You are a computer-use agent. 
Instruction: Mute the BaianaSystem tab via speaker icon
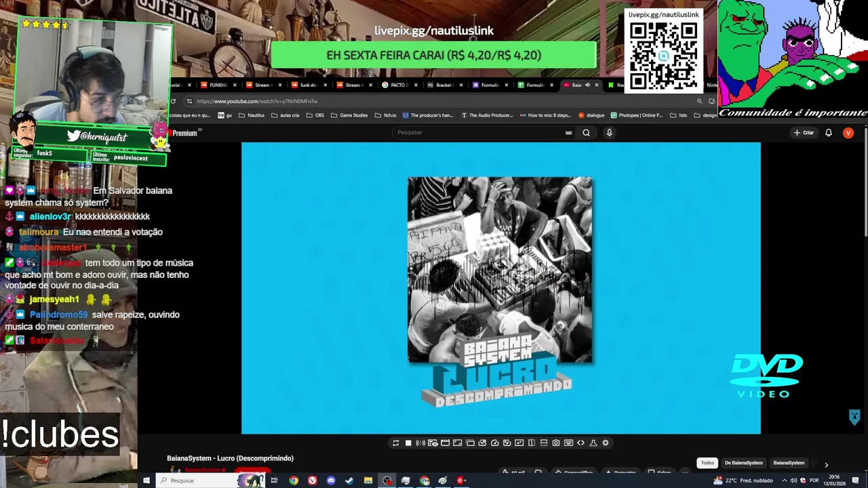click(587, 85)
